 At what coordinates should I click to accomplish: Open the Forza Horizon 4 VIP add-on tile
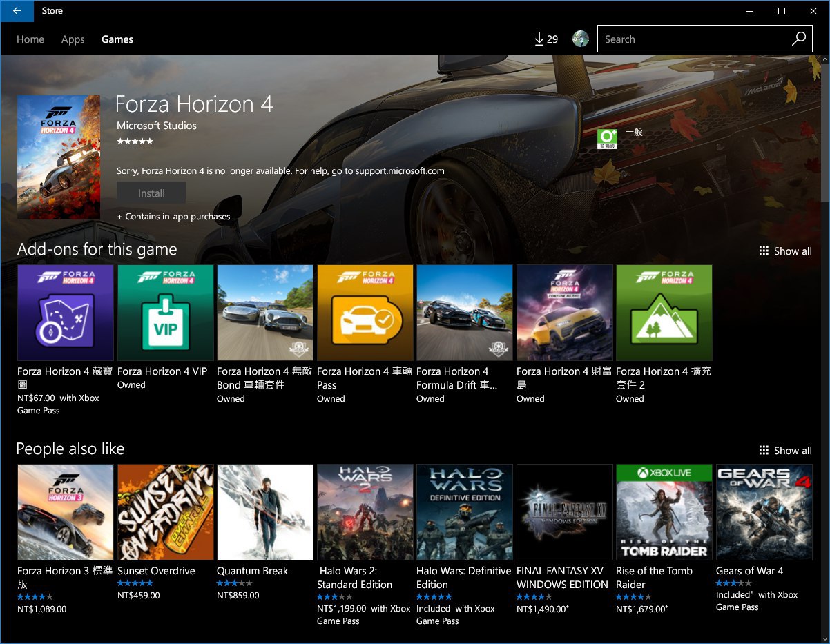[x=165, y=313]
